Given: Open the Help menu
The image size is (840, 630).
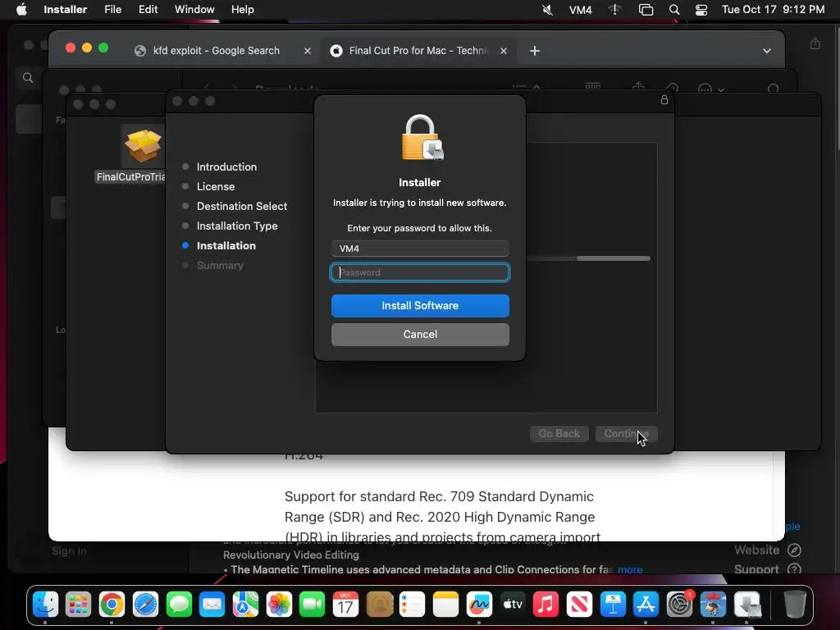Looking at the screenshot, I should (x=242, y=10).
